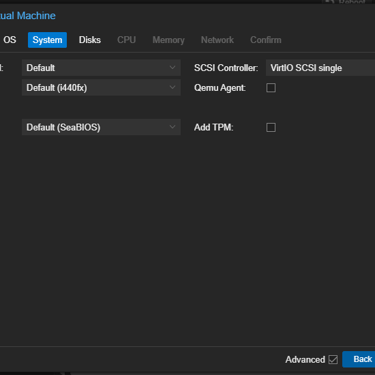Screen dimensions: 375x375
Task: Click the Advanced label text
Action: pyautogui.click(x=305, y=360)
